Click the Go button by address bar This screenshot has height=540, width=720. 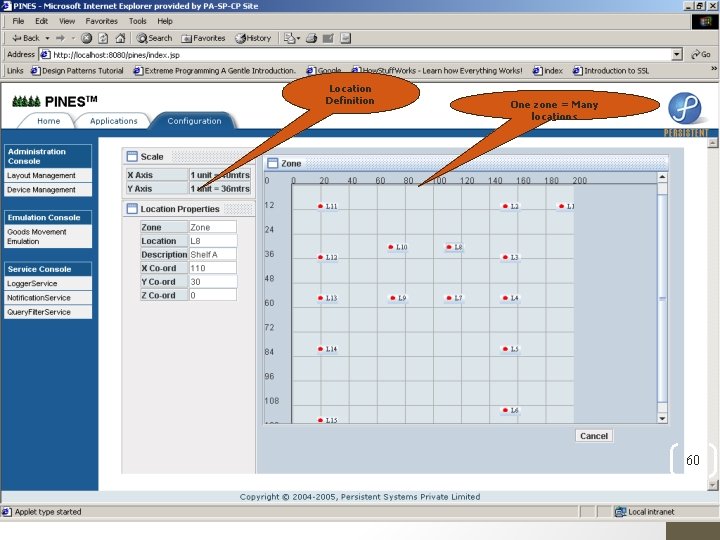click(701, 55)
